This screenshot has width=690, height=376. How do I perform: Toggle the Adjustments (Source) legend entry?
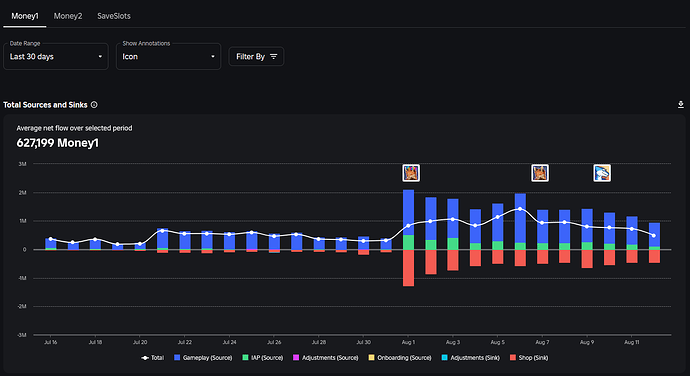326,358
